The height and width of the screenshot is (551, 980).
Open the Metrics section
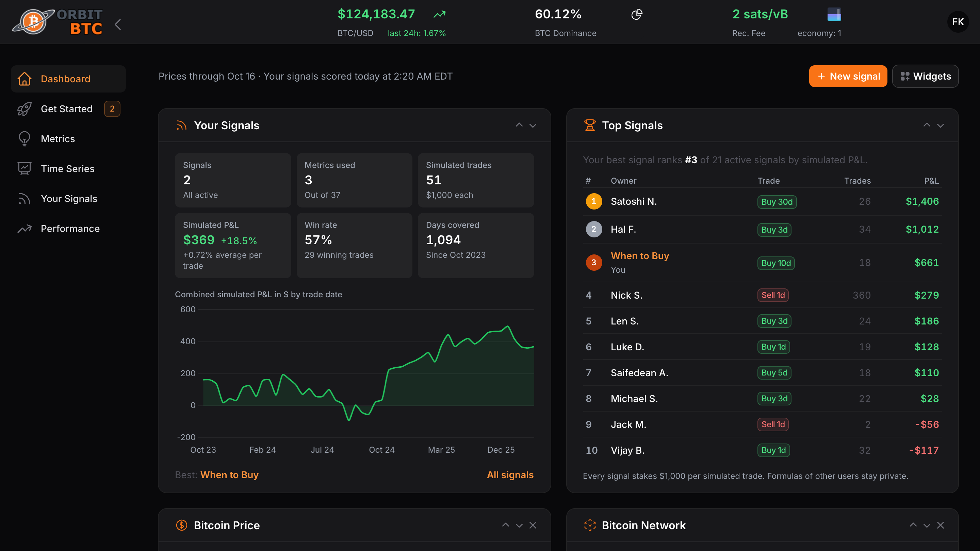point(68,139)
